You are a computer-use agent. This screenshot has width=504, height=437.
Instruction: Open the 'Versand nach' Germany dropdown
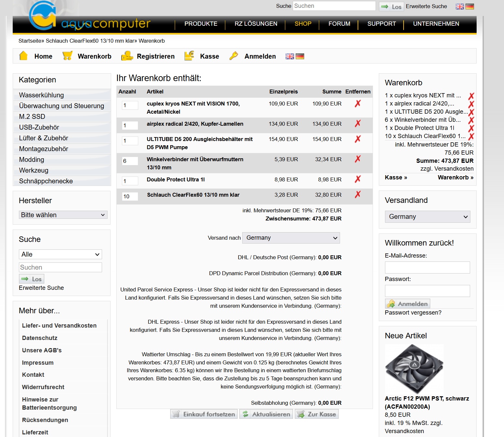point(291,238)
